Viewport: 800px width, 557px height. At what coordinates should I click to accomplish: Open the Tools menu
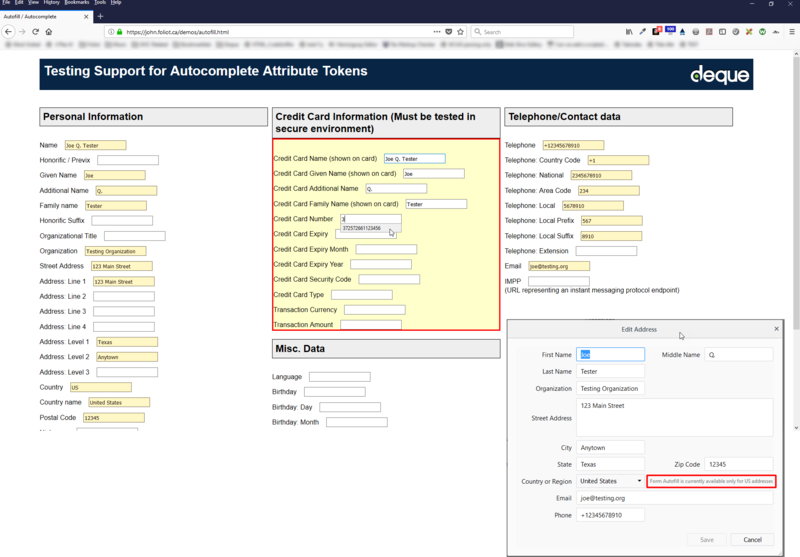pyautogui.click(x=100, y=3)
